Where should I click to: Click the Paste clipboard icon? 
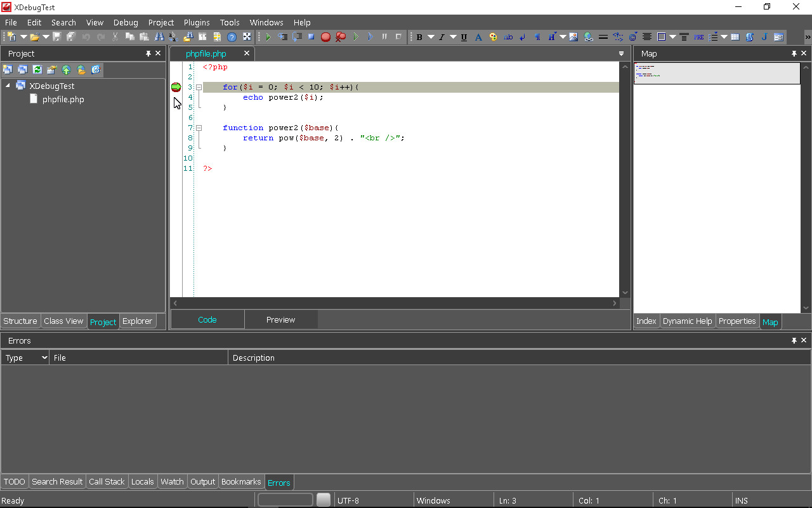(144, 37)
